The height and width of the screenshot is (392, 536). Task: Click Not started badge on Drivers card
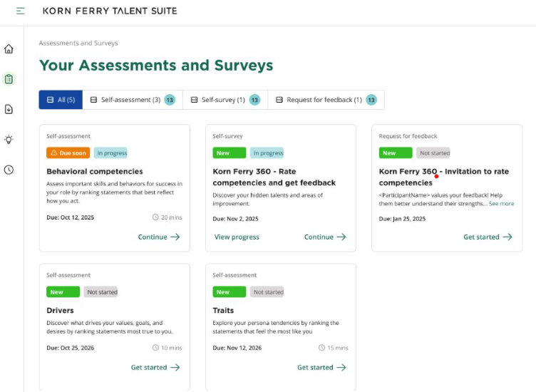102,292
